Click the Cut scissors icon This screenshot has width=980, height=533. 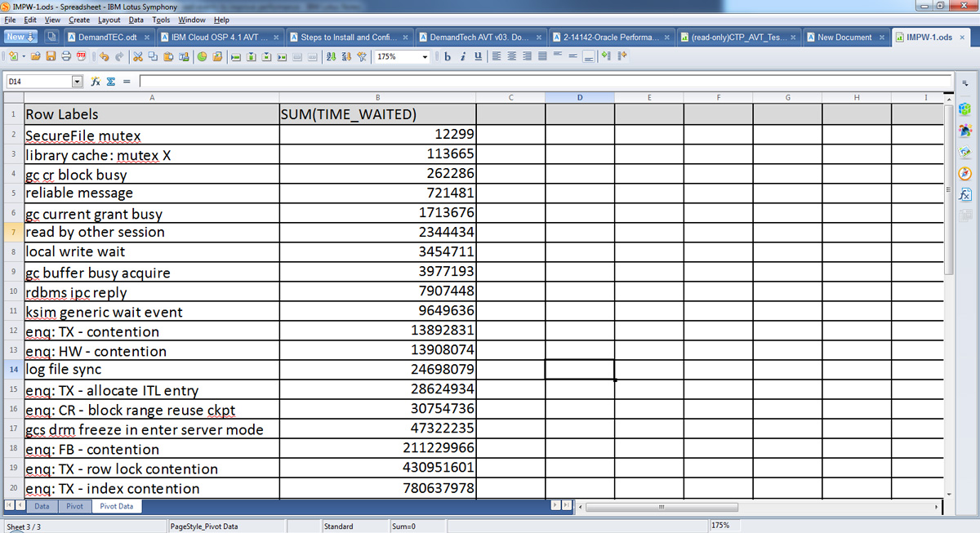(138, 57)
